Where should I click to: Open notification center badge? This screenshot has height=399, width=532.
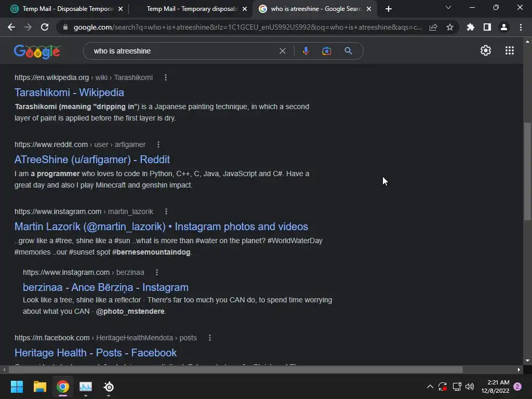click(518, 387)
